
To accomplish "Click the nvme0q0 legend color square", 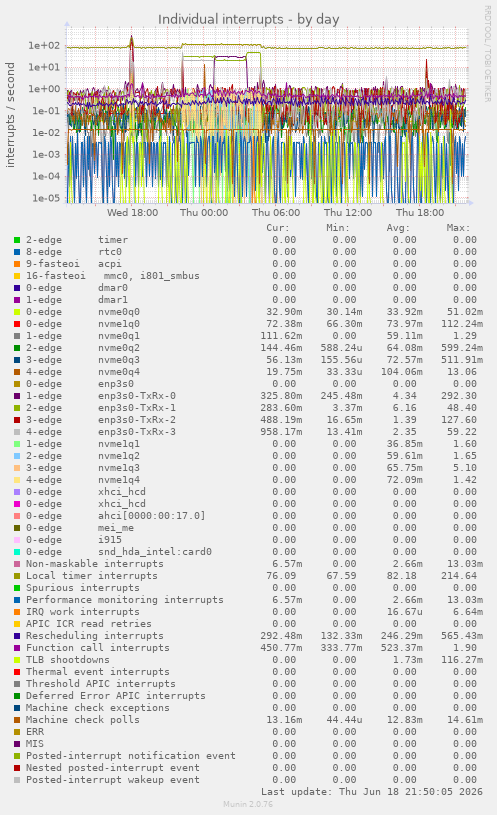I will 17,312.
